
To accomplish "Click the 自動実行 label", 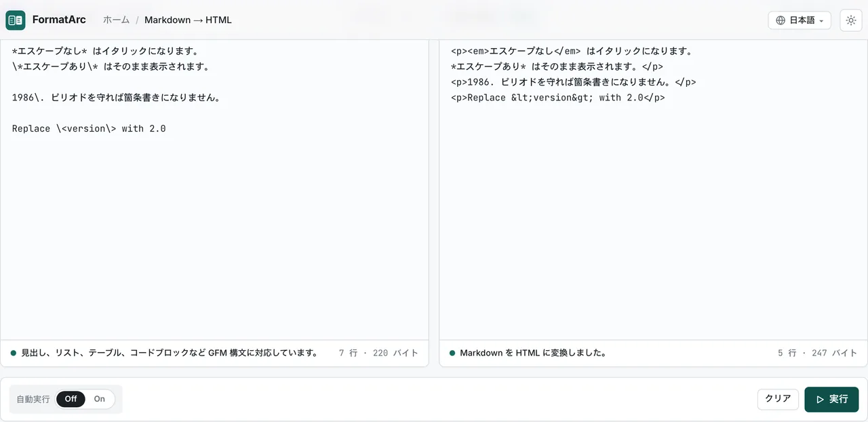I will (x=33, y=399).
